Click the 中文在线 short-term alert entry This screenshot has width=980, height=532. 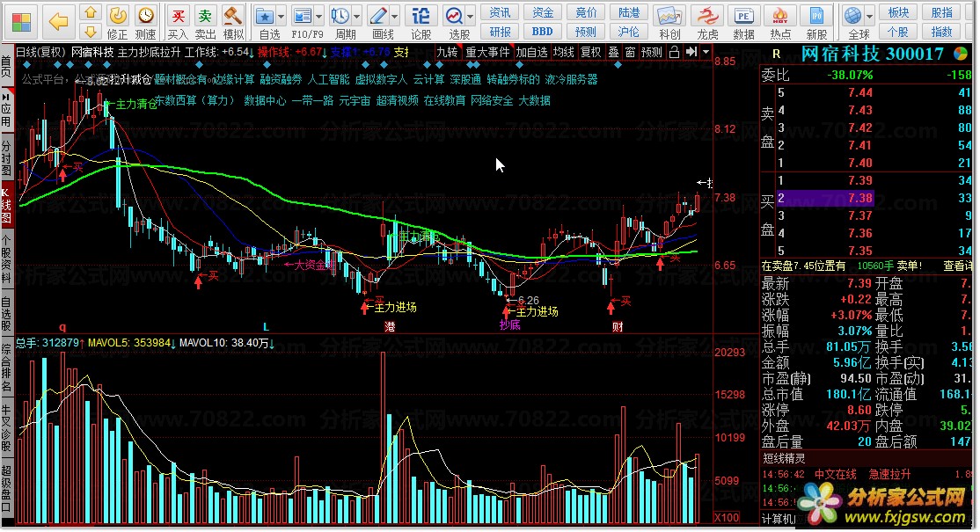[x=835, y=475]
